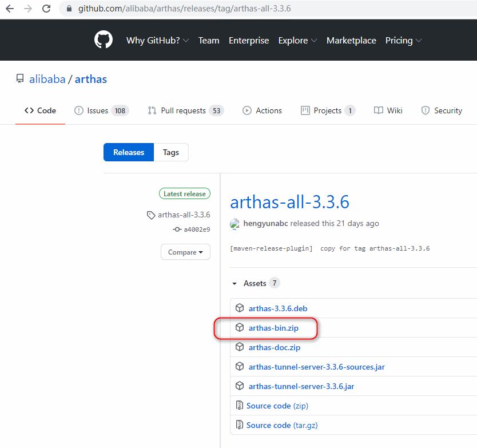Switch to the Wiki tab
Screen dimensions: 477x448
coord(388,110)
